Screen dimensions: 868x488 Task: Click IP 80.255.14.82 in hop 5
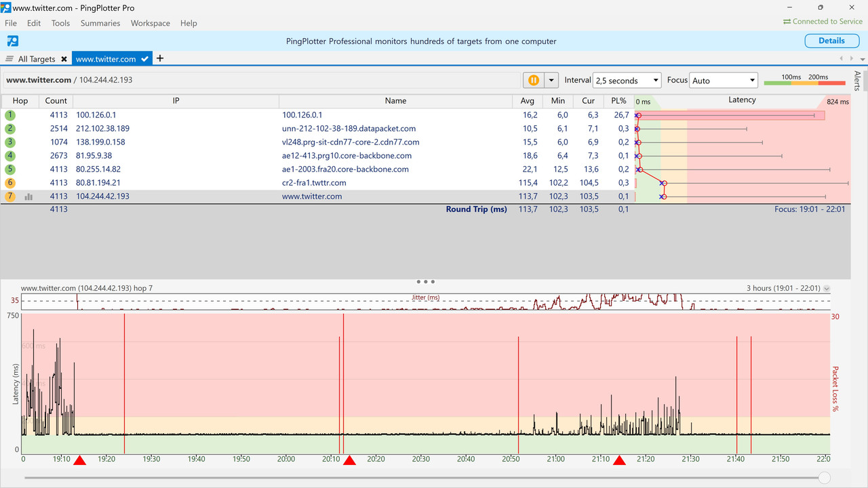point(98,169)
